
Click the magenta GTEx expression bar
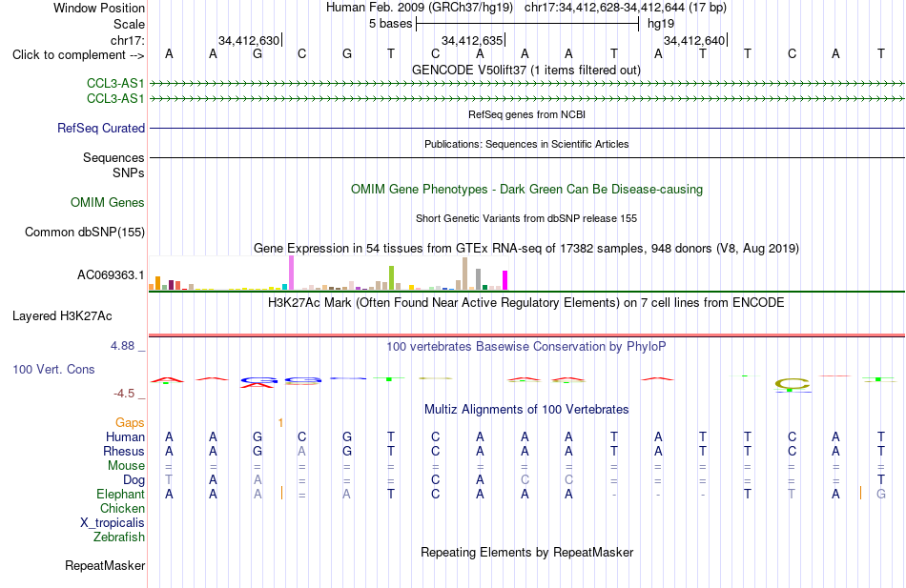click(505, 280)
